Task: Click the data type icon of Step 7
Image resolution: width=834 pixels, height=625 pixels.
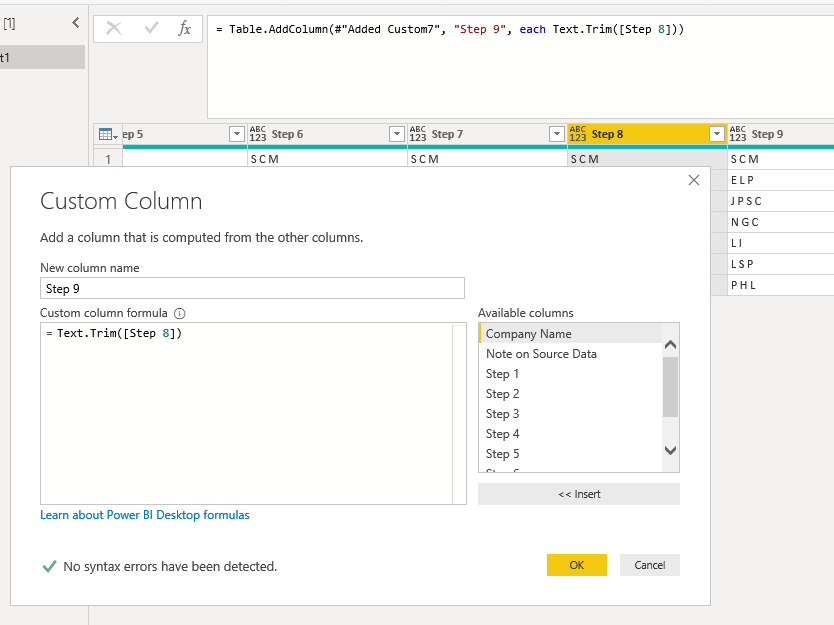Action: point(418,134)
